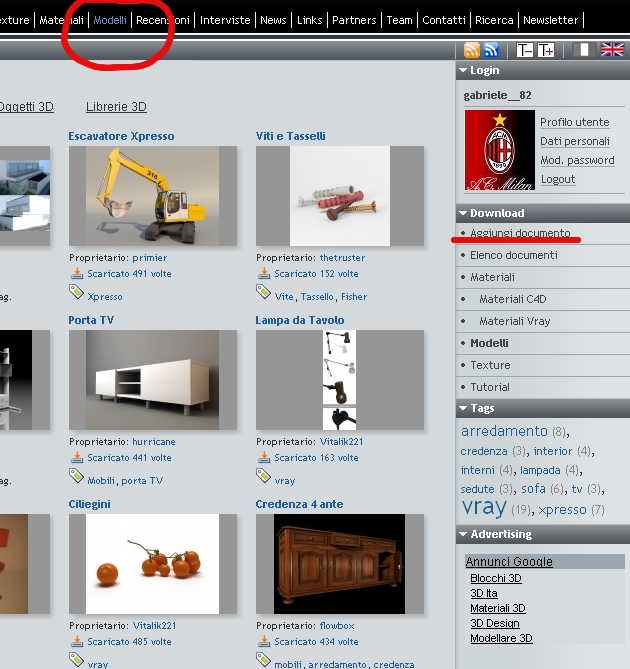
Task: Open the Contatti menu item
Action: 444,20
